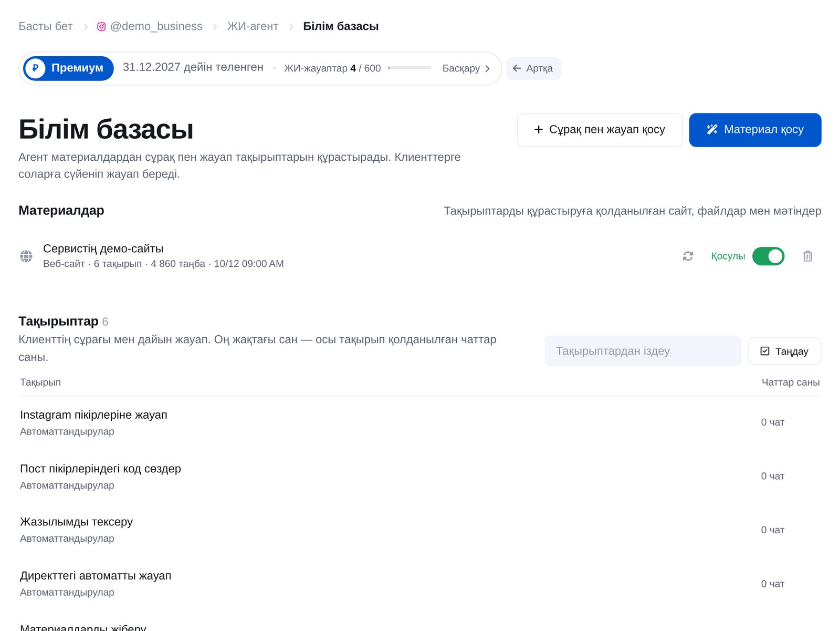The image size is (840, 631).
Task: Click the 31.12.2027 дейін төленген text
Action: [193, 67]
